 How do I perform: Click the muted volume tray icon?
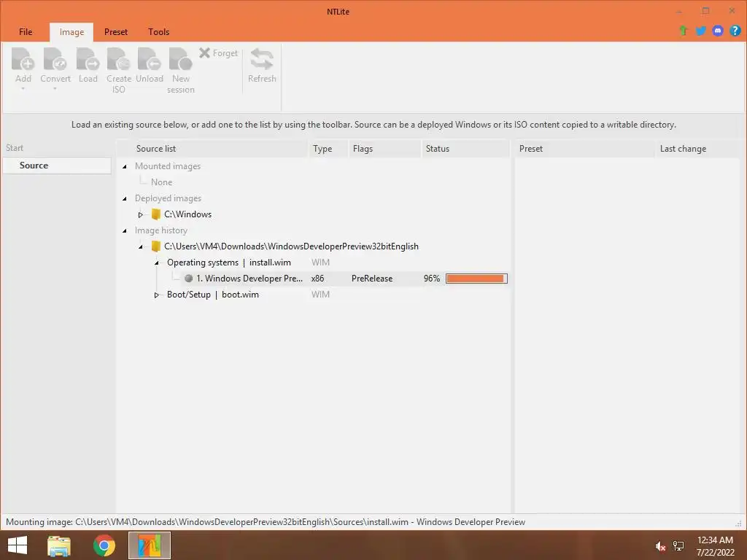660,546
